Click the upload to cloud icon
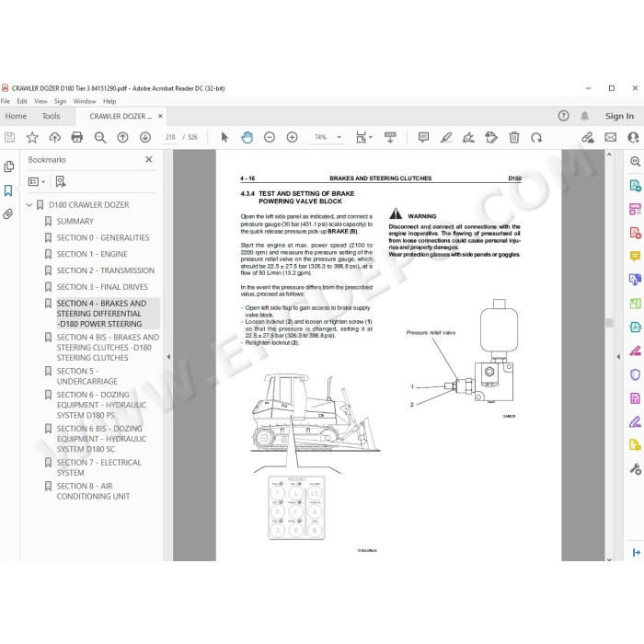The height and width of the screenshot is (644, 644). 54,137
